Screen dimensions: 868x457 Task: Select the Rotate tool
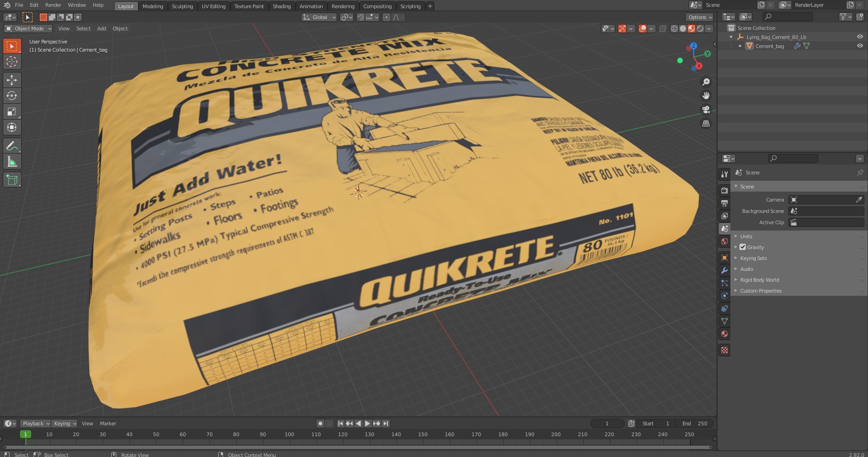[12, 96]
